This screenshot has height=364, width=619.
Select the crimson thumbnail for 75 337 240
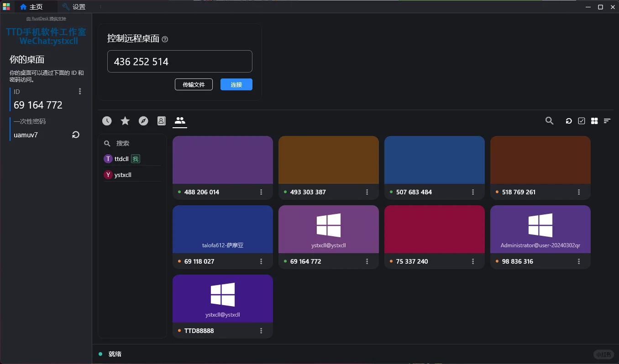pos(435,229)
